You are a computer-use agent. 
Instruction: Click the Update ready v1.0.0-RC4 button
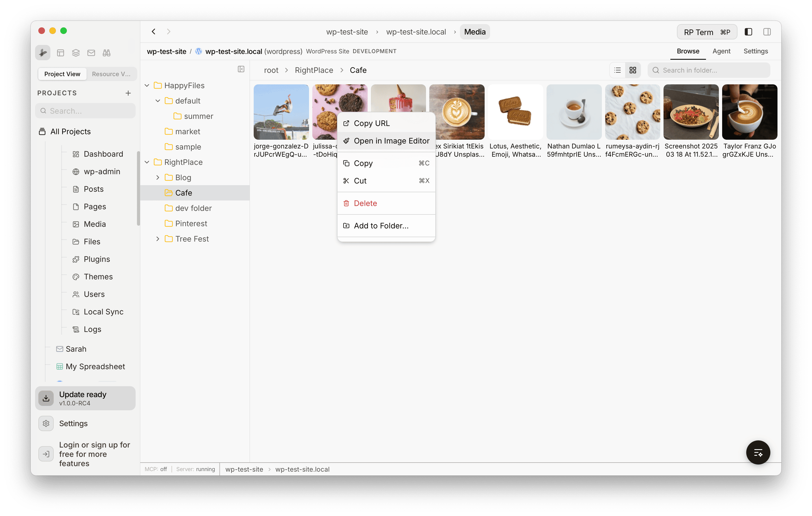click(85, 398)
